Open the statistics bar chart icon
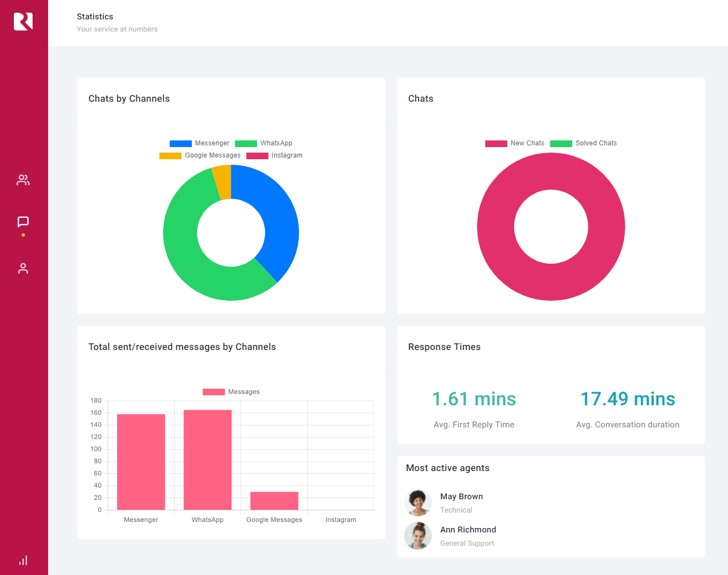The height and width of the screenshot is (575, 728). 23,560
